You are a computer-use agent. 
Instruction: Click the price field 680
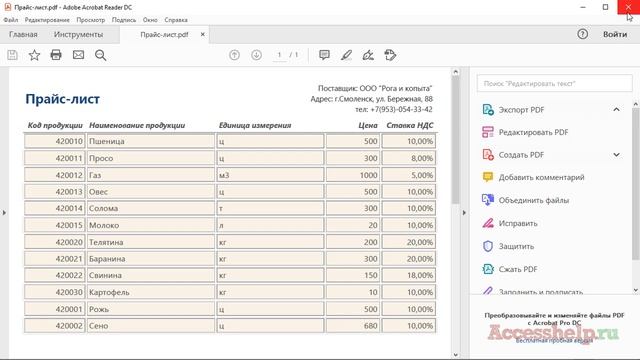pos(353,326)
